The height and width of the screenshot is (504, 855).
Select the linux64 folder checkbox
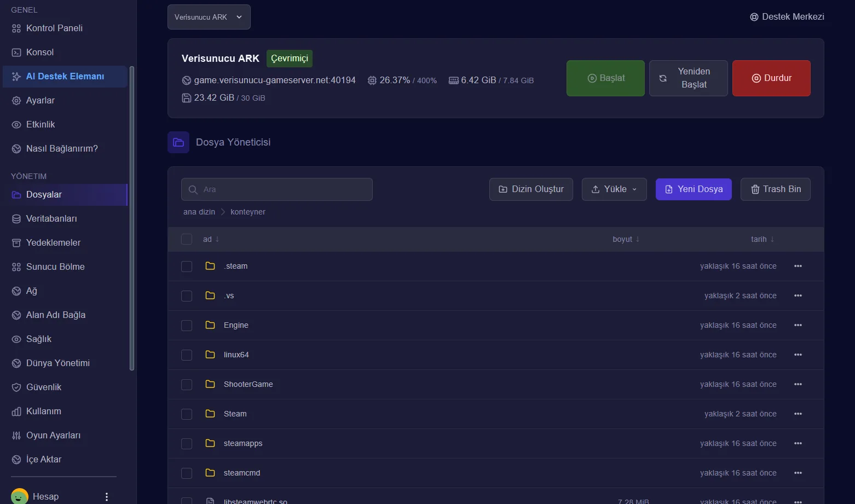coord(187,355)
